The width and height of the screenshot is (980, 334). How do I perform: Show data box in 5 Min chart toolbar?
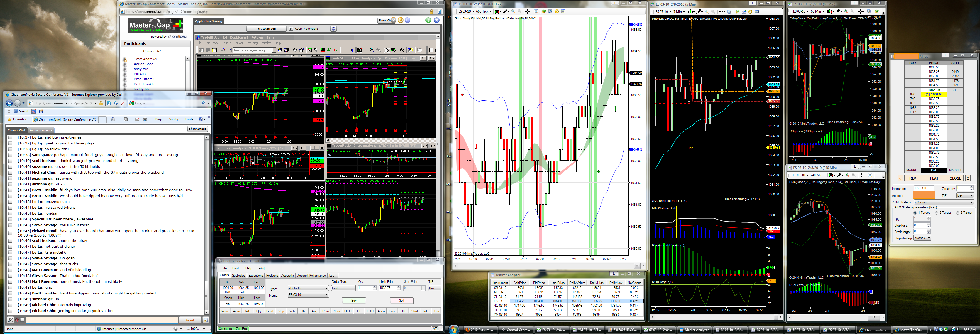pos(757,12)
